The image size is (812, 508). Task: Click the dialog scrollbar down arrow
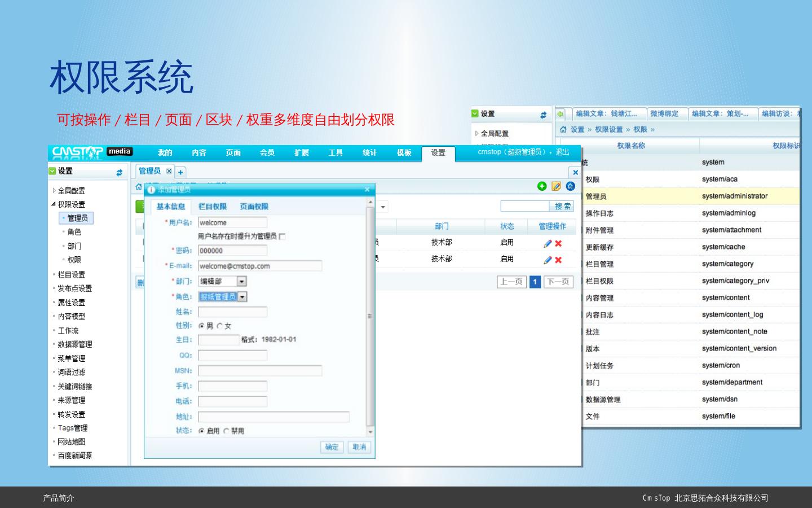click(x=370, y=432)
